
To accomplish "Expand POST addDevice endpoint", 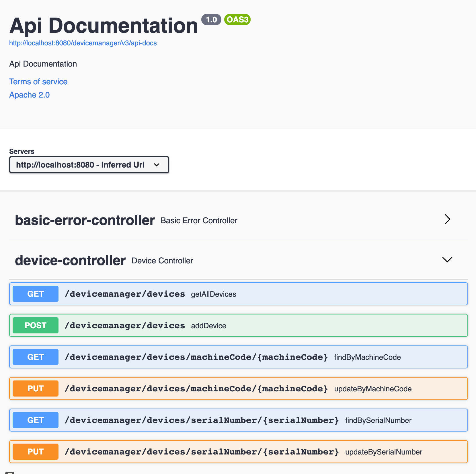I will [x=239, y=325].
